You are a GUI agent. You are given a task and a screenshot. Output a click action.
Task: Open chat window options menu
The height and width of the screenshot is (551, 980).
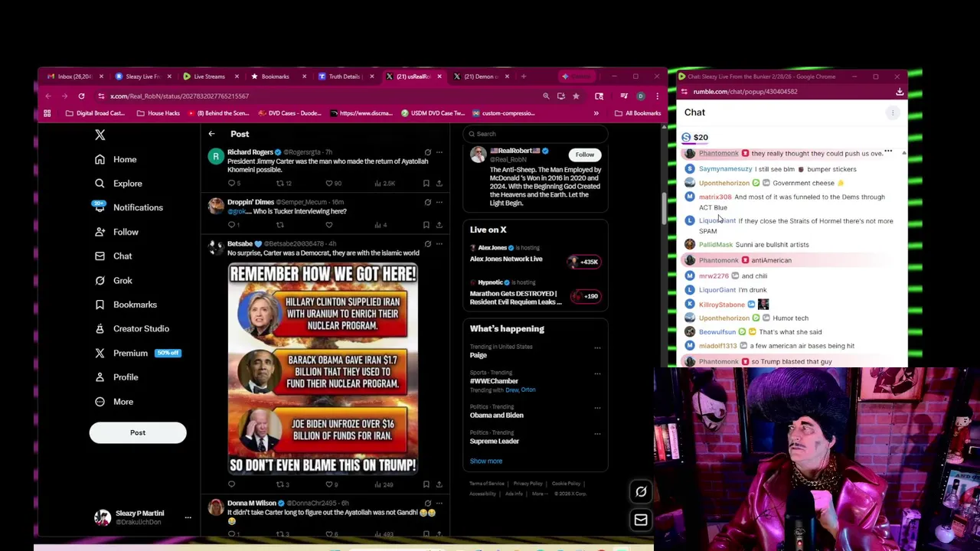[x=892, y=113]
